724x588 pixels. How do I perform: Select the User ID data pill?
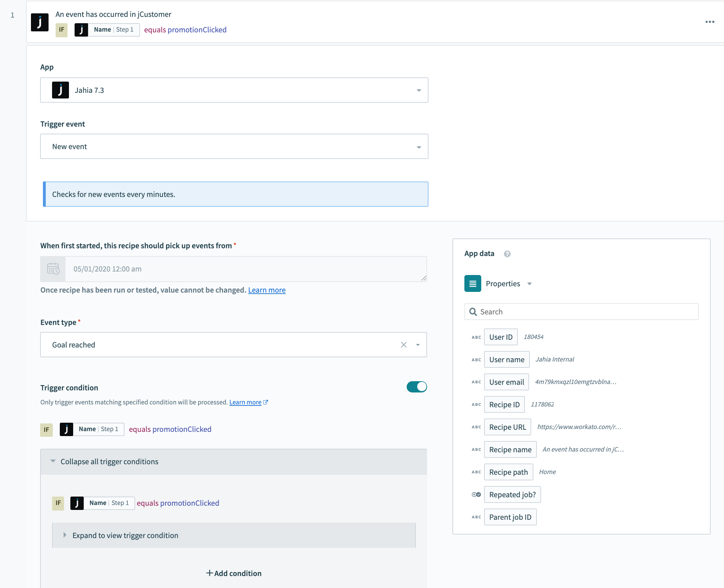(x=501, y=337)
